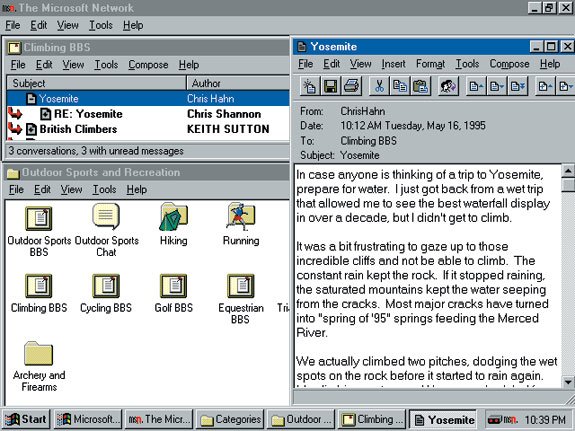The height and width of the screenshot is (431, 575).
Task: Switch to Outdoor taskbar button
Action: 301,419
